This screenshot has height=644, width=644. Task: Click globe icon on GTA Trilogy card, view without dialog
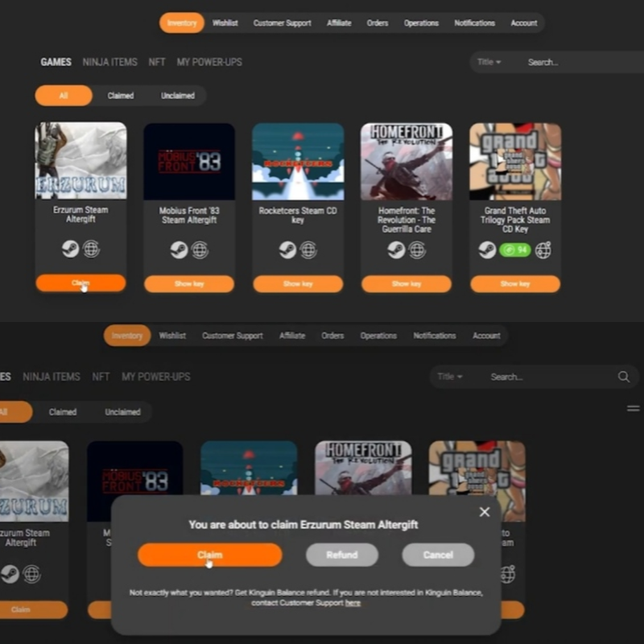[x=543, y=250]
